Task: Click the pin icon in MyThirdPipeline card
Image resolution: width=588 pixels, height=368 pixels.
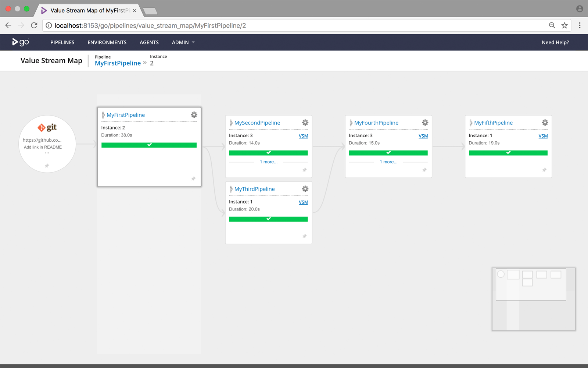Action: pos(304,236)
